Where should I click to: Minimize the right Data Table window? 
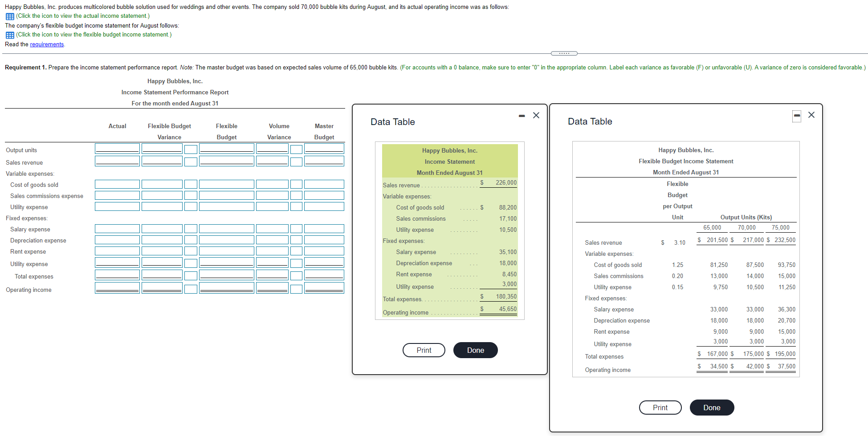[797, 115]
